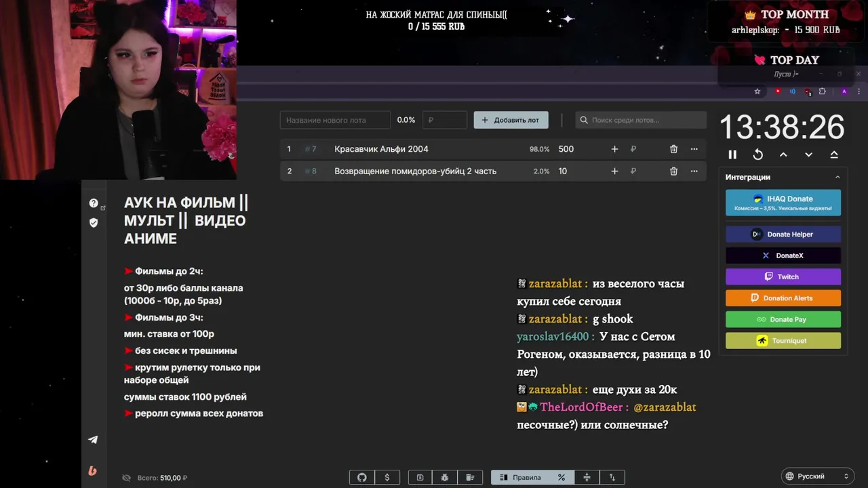Add amount to Возвращение помидоров-убийц lot
Image resolution: width=868 pixels, height=488 pixels.
tap(614, 171)
